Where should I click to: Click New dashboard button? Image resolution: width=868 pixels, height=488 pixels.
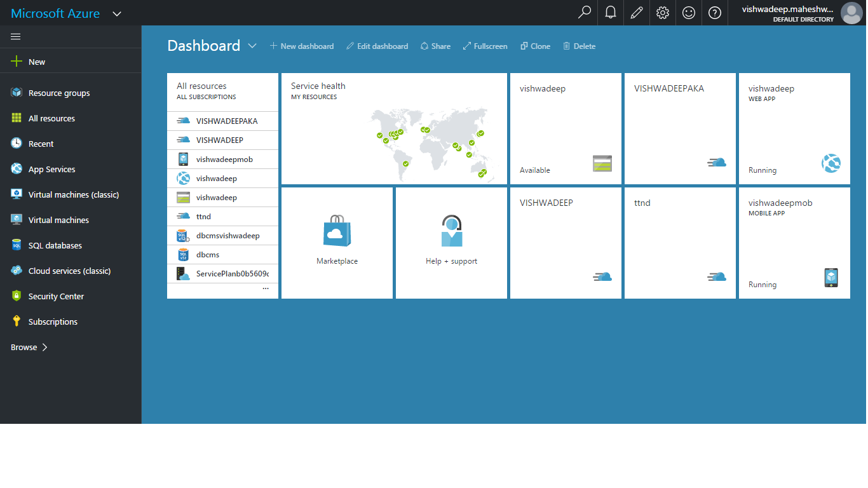tap(302, 46)
